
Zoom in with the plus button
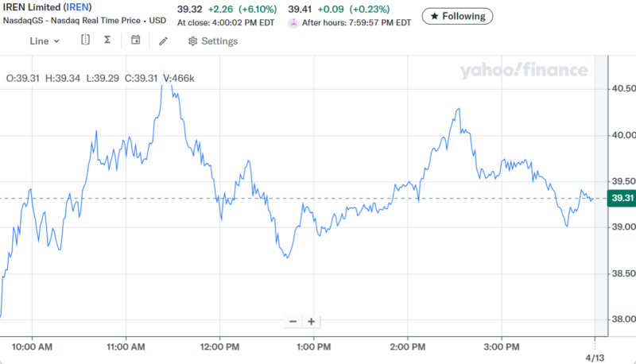coord(312,321)
